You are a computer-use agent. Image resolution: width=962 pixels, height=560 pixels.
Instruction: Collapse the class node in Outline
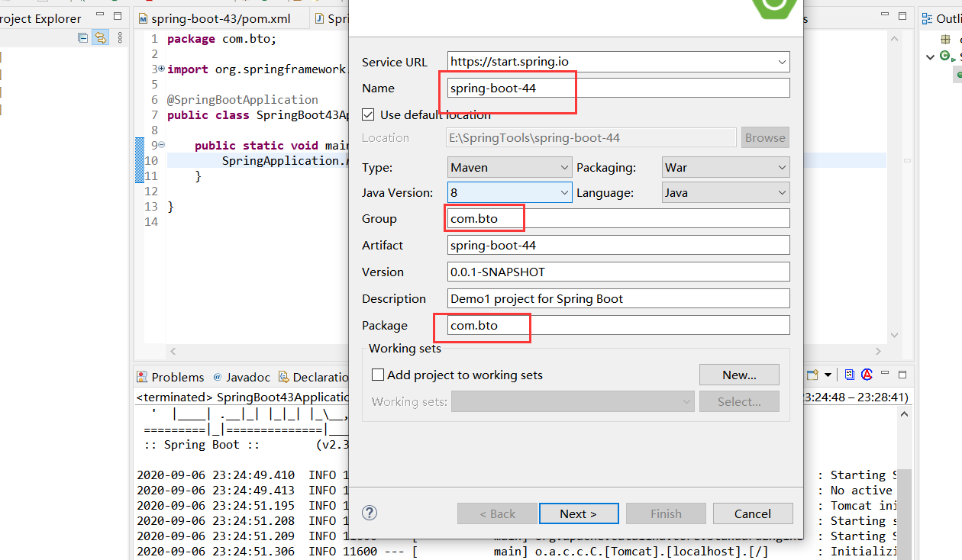pyautogui.click(x=930, y=56)
